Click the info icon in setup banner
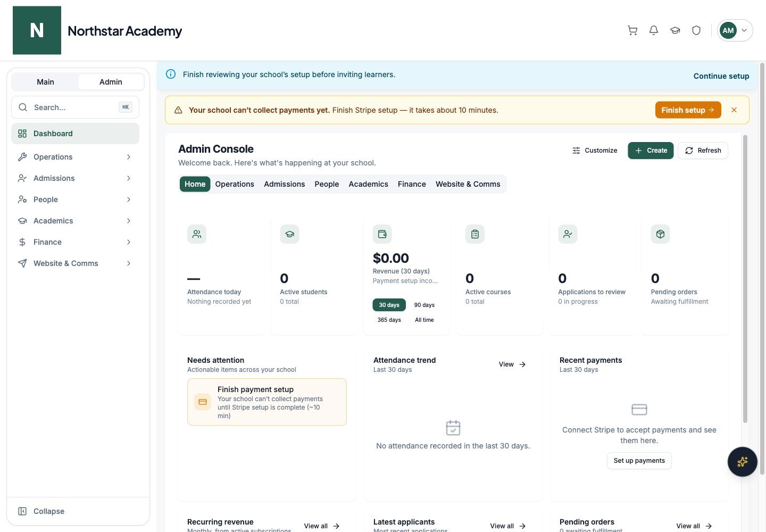This screenshot has height=532, width=766. coord(171,74)
